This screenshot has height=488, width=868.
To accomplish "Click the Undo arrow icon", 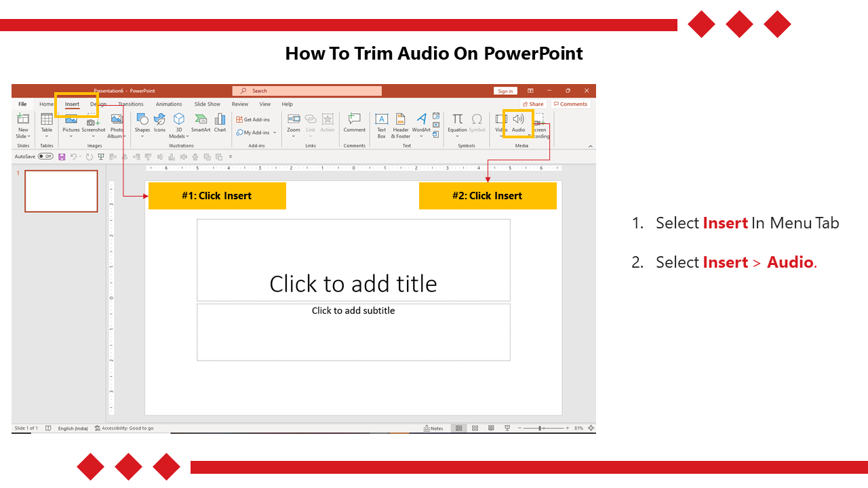I will [x=73, y=157].
